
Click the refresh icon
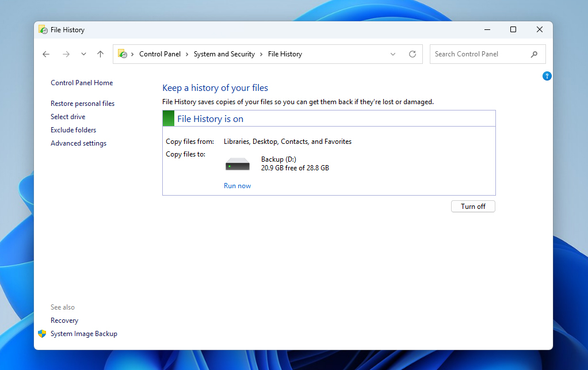coord(412,54)
